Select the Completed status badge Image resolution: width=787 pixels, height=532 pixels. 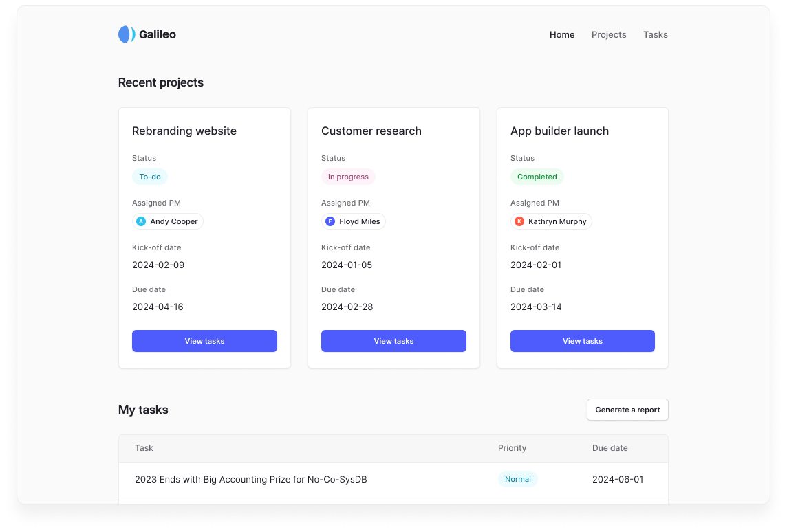[x=537, y=177]
